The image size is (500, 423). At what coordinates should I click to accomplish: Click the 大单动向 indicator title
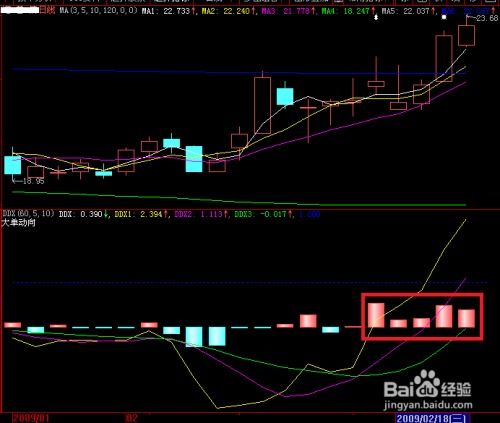19,223
